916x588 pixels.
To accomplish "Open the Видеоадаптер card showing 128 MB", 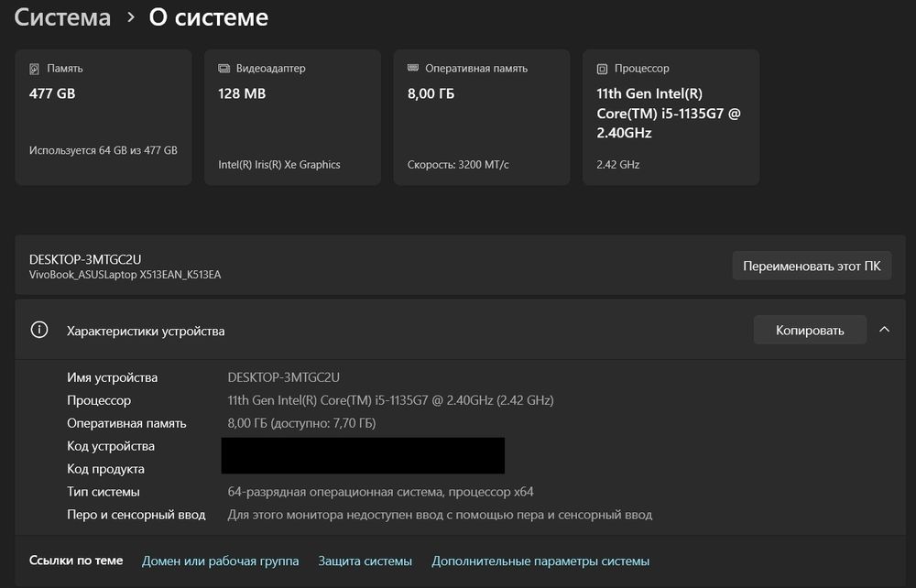I will [x=293, y=117].
